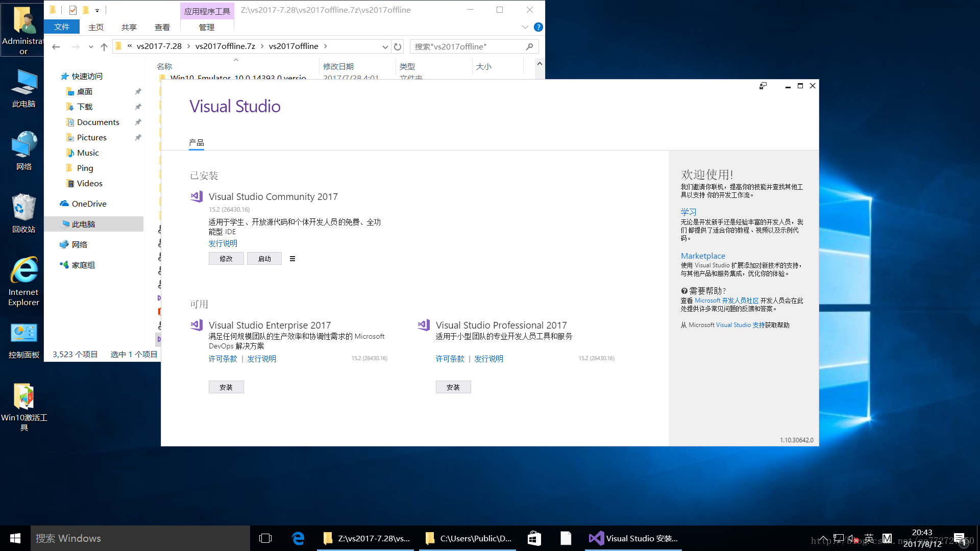This screenshot has height=551, width=980.
Task: Switch to the 主页 ribbon tab
Action: [x=96, y=27]
